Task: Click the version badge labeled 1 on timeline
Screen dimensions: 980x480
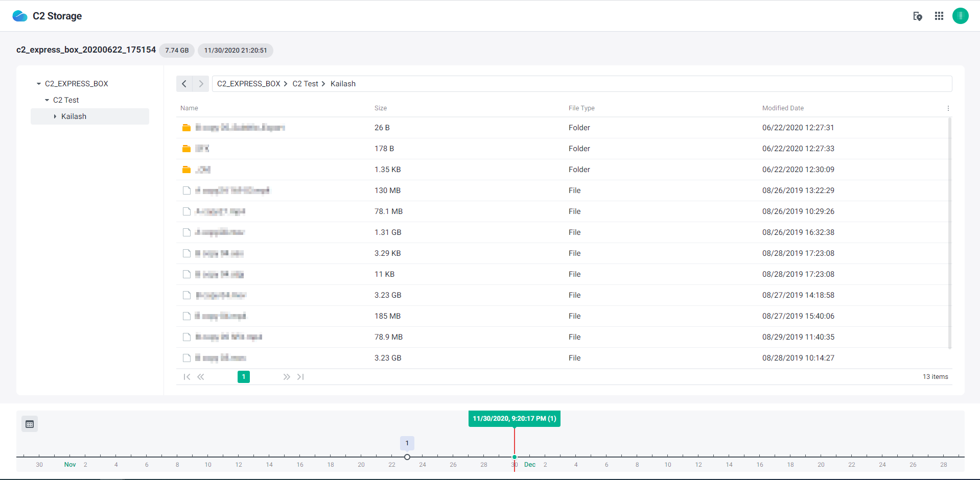Action: tap(407, 443)
